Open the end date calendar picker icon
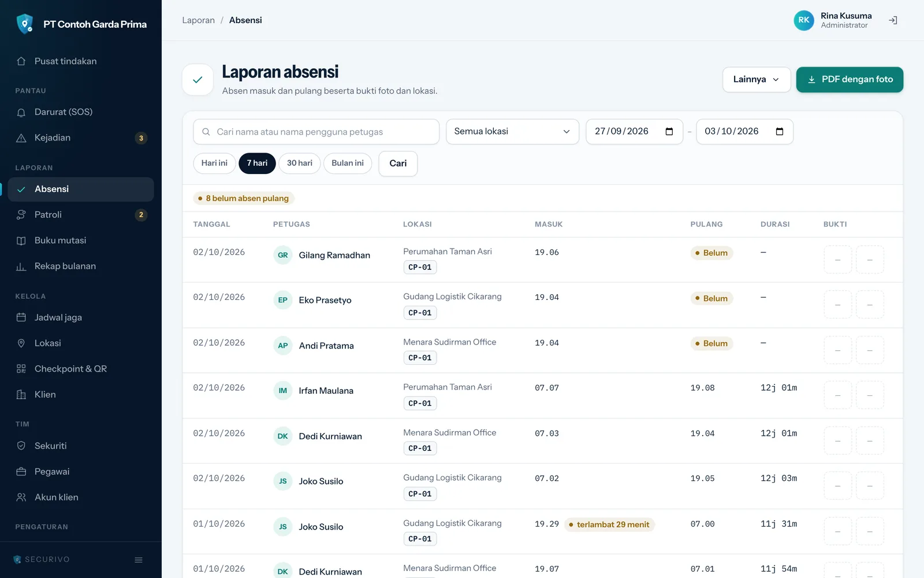The image size is (924, 578). coord(780,132)
